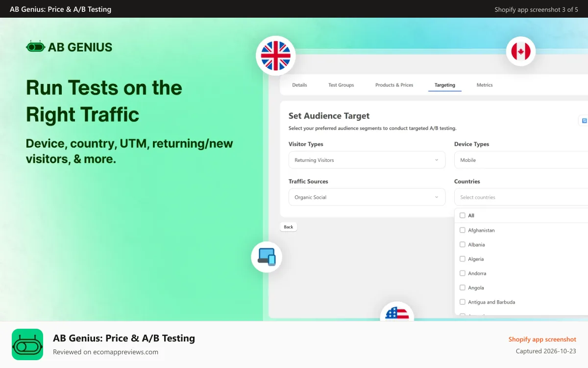Screen dimensions: 588x368
Task: Check the Afghanistan checkbox
Action: (462, 230)
